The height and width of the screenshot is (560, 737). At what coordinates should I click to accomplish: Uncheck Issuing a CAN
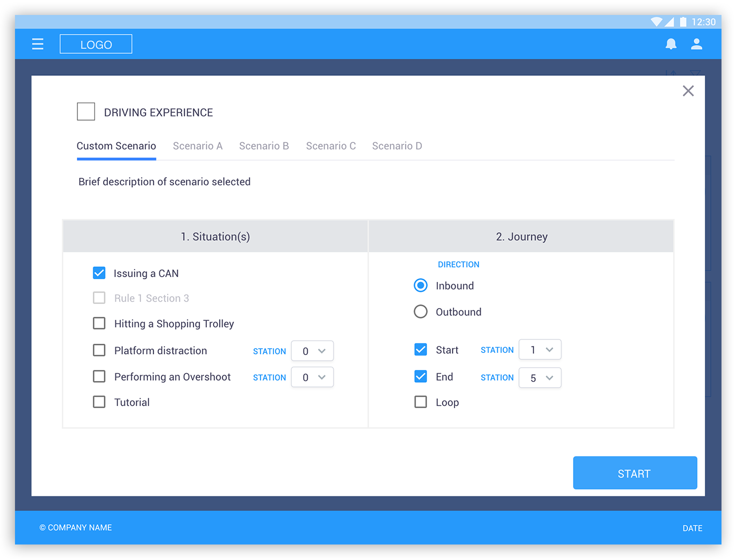click(x=99, y=273)
